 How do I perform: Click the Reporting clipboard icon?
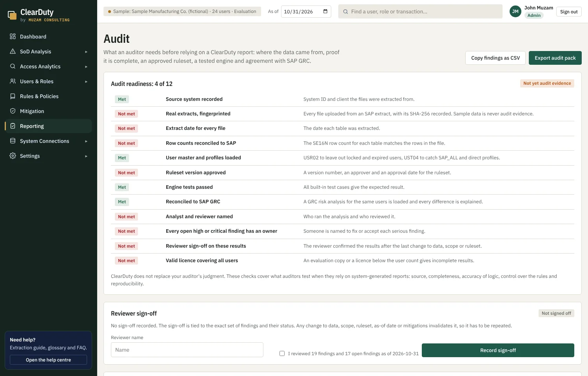(x=13, y=126)
